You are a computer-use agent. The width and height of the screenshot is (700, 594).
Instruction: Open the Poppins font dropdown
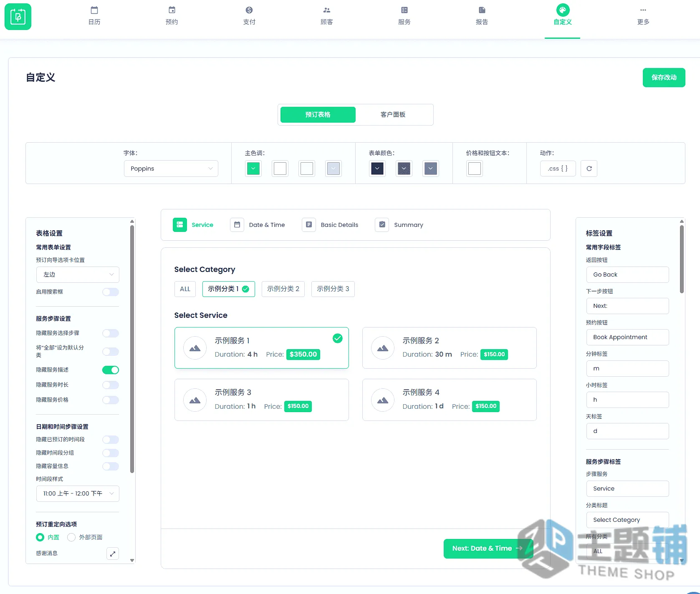click(x=171, y=169)
